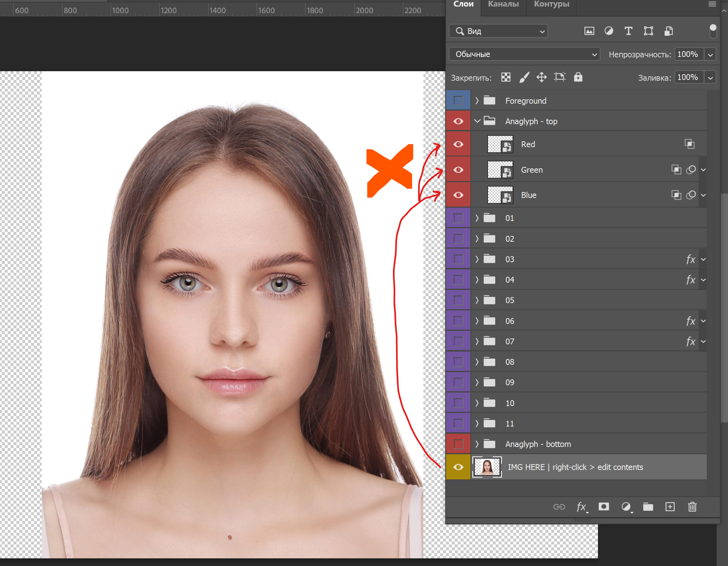Delete layer using the trash icon
728x566 pixels.
(693, 507)
